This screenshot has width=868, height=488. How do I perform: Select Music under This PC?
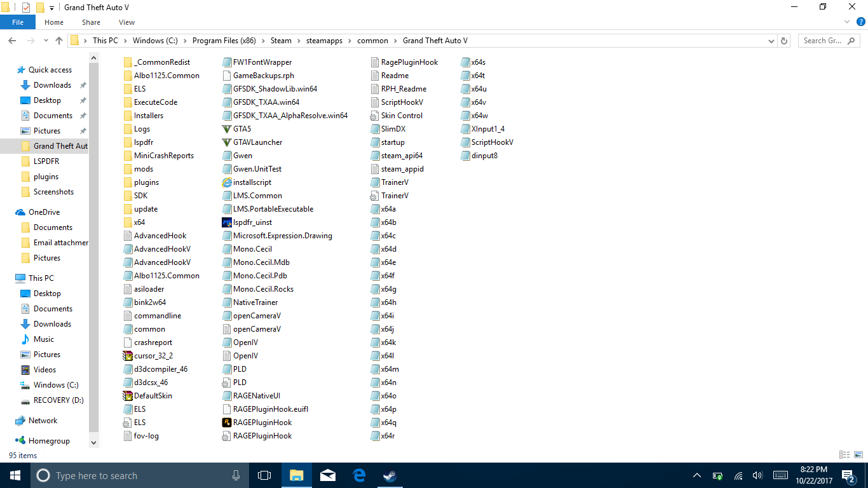pos(44,339)
